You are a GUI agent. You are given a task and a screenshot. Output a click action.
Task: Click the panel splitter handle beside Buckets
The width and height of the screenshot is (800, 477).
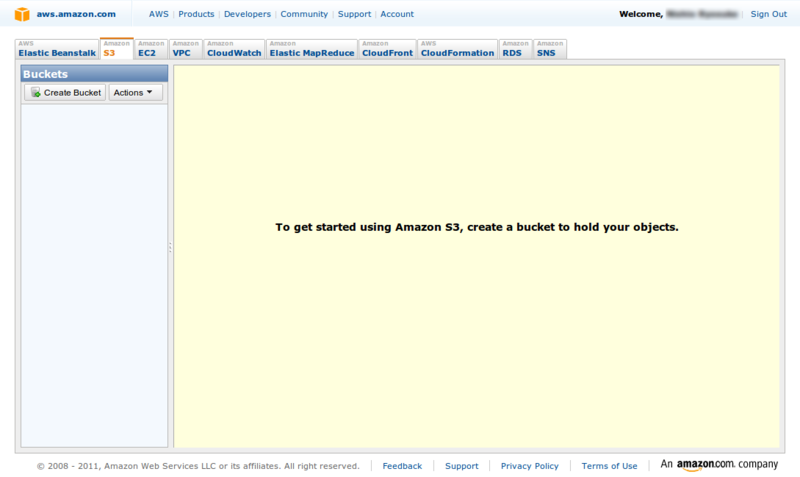tap(170, 247)
